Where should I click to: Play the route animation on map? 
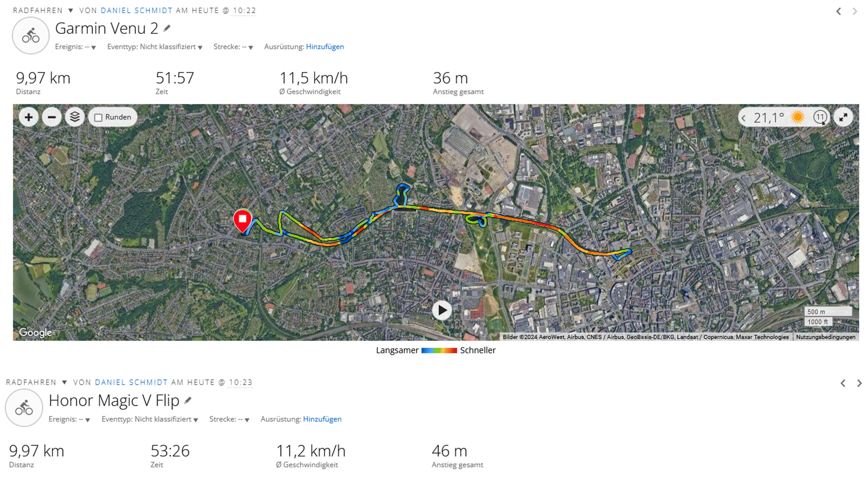[442, 310]
